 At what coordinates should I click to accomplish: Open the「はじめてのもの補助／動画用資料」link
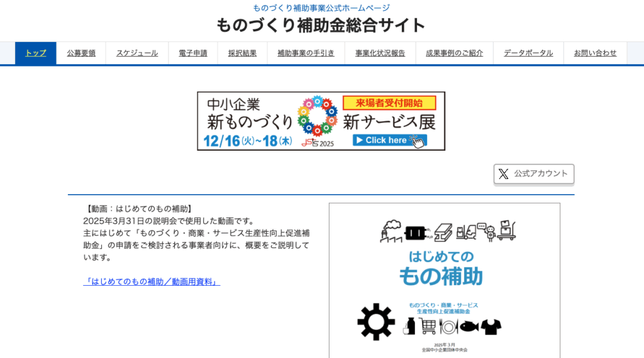pyautogui.click(x=152, y=282)
